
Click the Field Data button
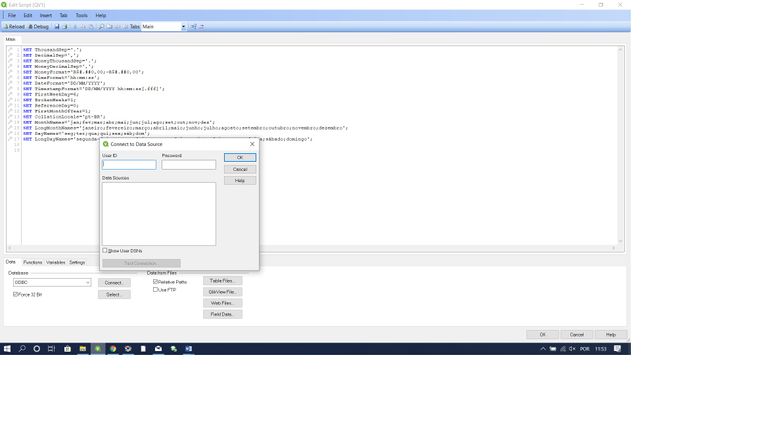pyautogui.click(x=223, y=314)
